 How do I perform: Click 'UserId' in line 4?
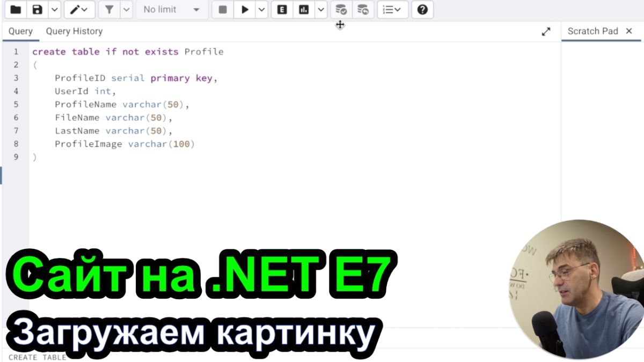pos(71,91)
